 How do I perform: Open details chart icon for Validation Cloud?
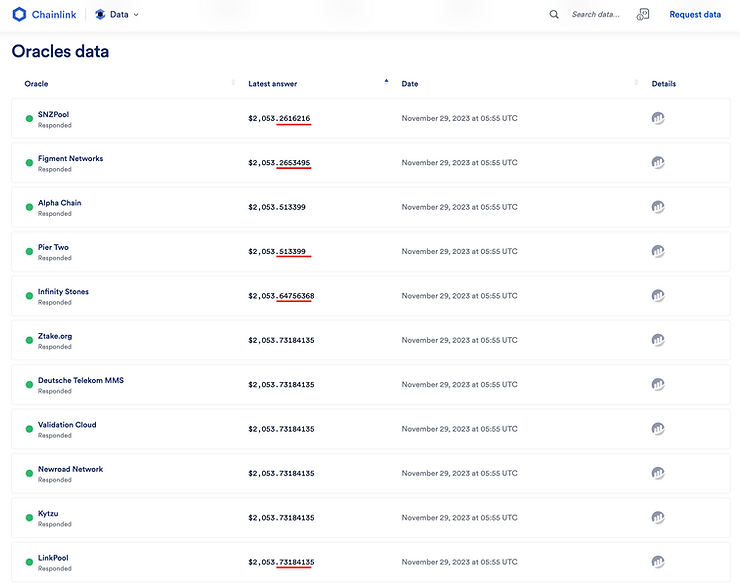pyautogui.click(x=658, y=428)
